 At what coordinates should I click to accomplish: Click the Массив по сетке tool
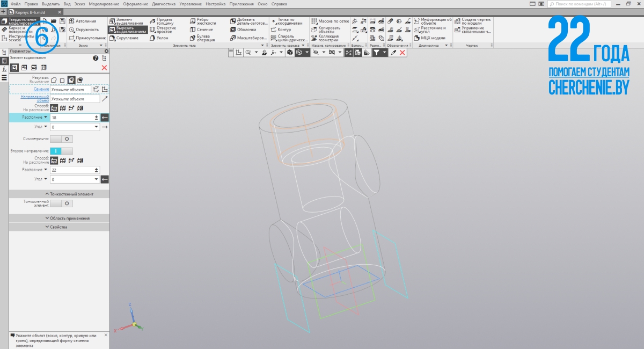[330, 21]
